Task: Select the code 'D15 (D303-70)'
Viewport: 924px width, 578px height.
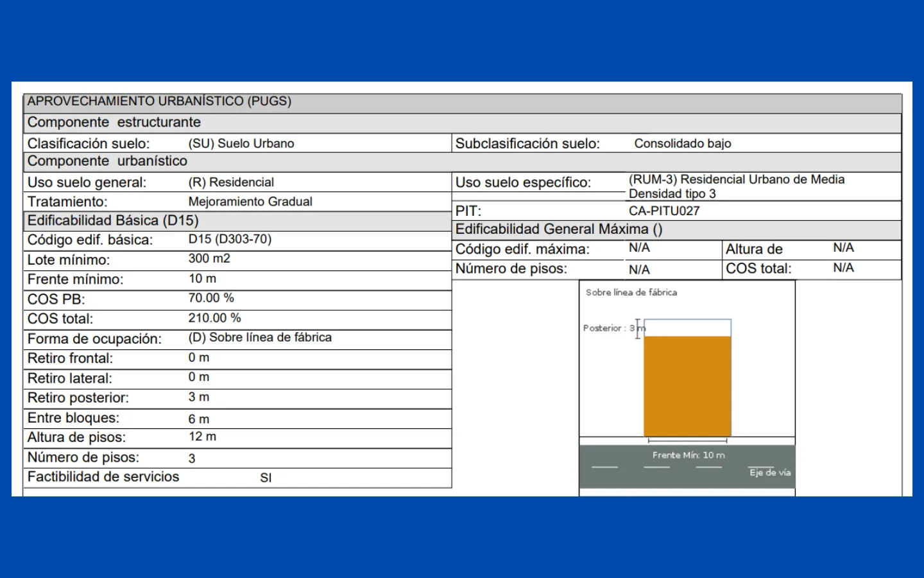Action: tap(230, 239)
